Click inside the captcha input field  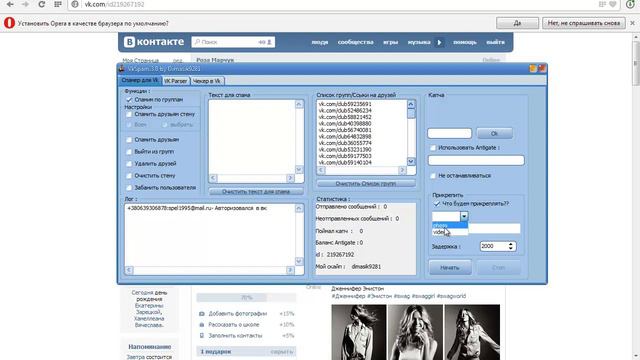click(449, 133)
